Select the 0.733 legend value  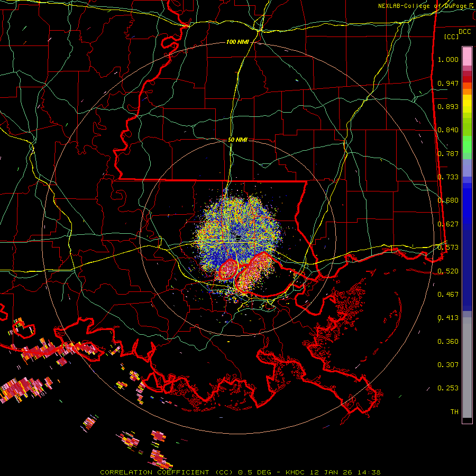[448, 177]
